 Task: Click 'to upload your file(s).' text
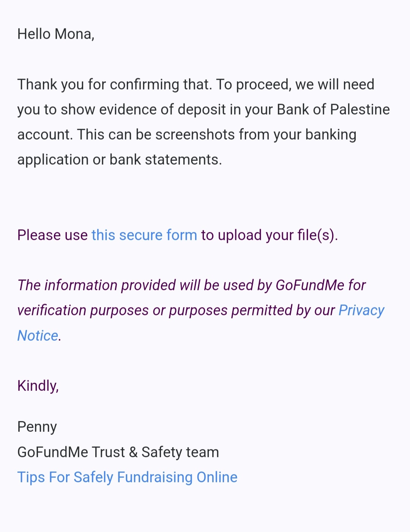pos(270,235)
